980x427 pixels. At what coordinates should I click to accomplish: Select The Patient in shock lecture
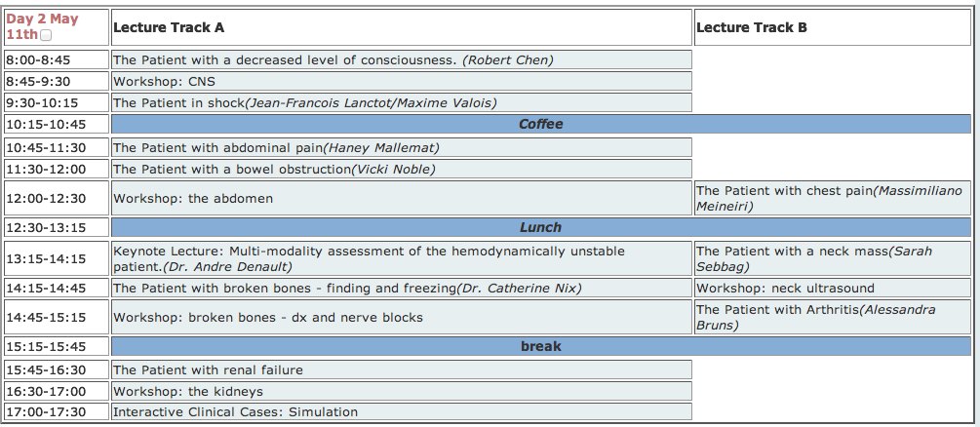305,103
